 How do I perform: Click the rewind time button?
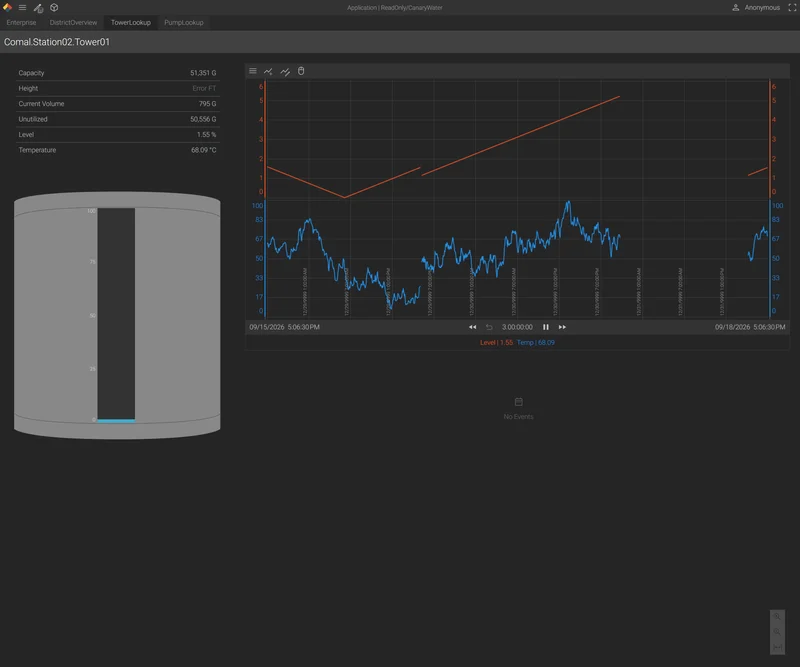pyautogui.click(x=472, y=327)
